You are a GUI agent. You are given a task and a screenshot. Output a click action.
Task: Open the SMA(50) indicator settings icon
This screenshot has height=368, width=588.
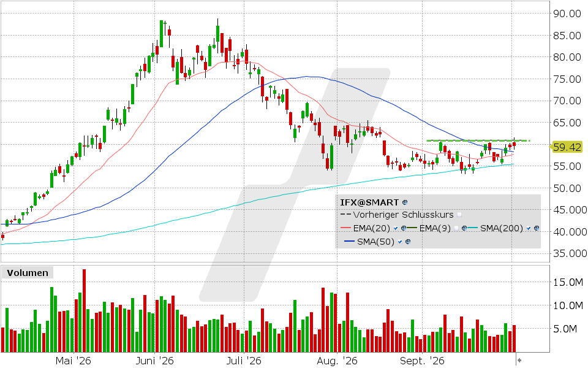point(408,242)
